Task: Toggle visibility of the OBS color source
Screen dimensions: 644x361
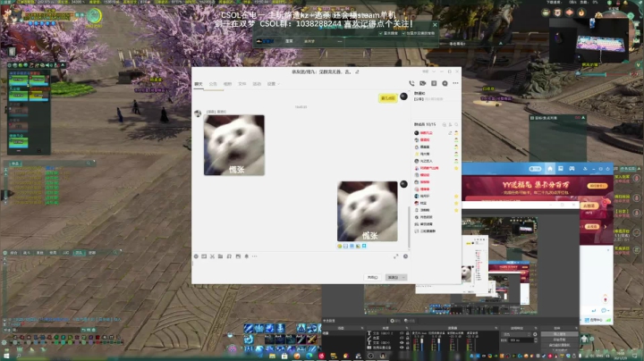Action: point(402,338)
